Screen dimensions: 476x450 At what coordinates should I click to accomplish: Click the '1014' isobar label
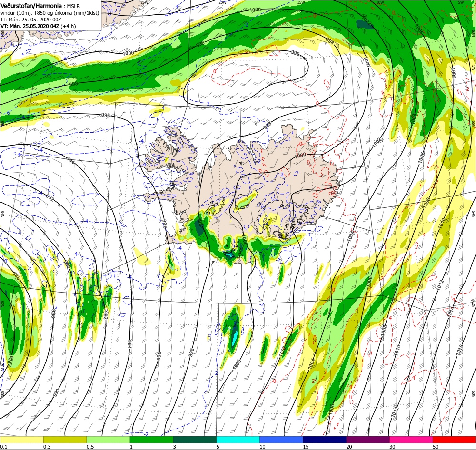(x=450, y=312)
